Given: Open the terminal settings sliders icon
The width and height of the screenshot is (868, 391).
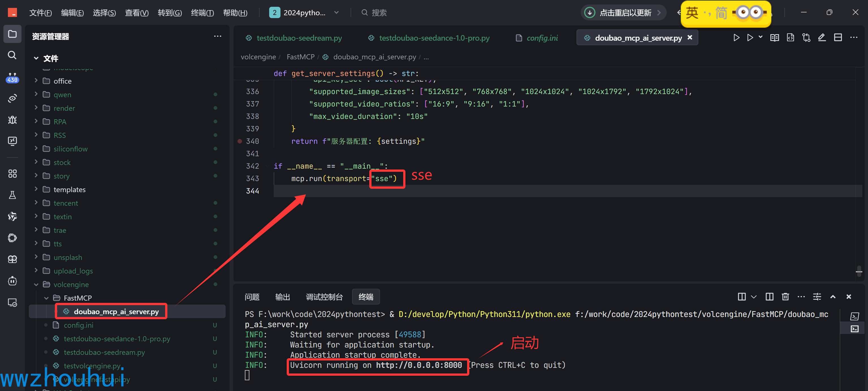Looking at the screenshot, I should coord(817,296).
